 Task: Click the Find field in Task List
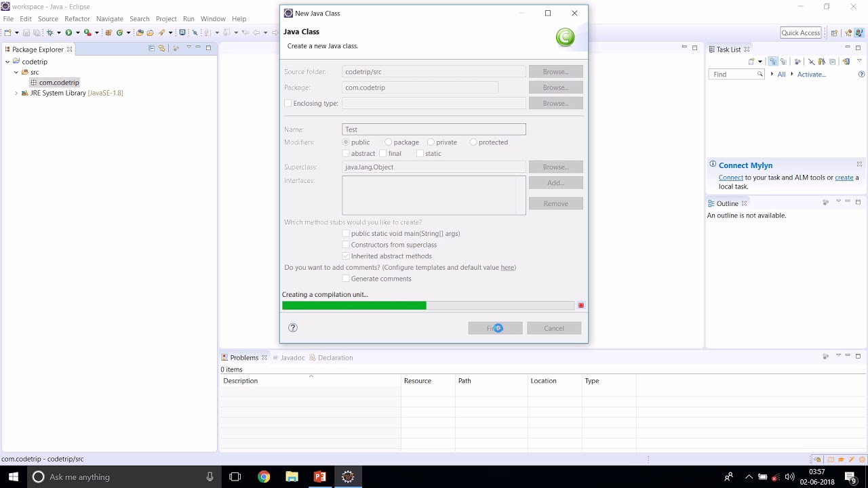(x=736, y=75)
